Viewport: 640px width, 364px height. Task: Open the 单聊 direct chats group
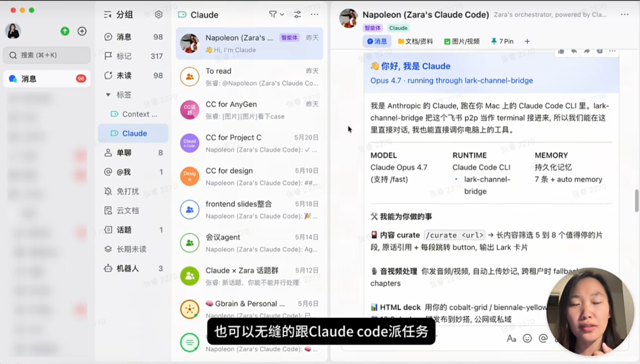click(133, 153)
